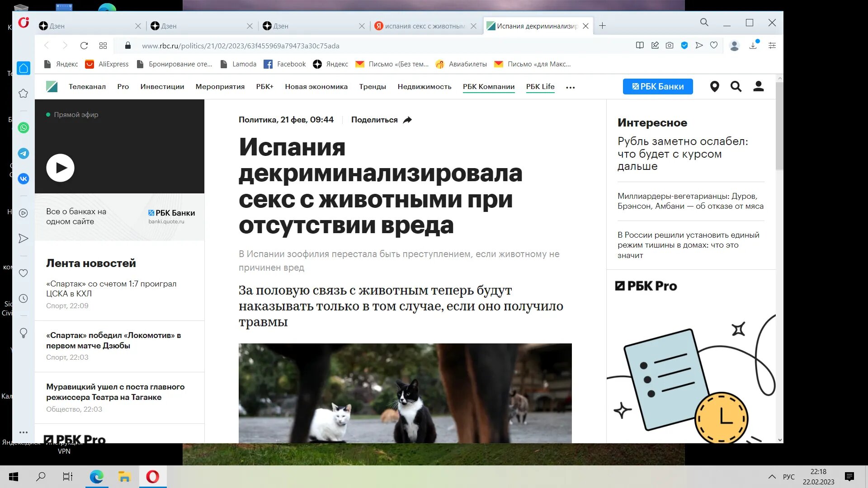This screenshot has width=868, height=488.
Task: Open RBC user profile icon
Action: click(758, 87)
